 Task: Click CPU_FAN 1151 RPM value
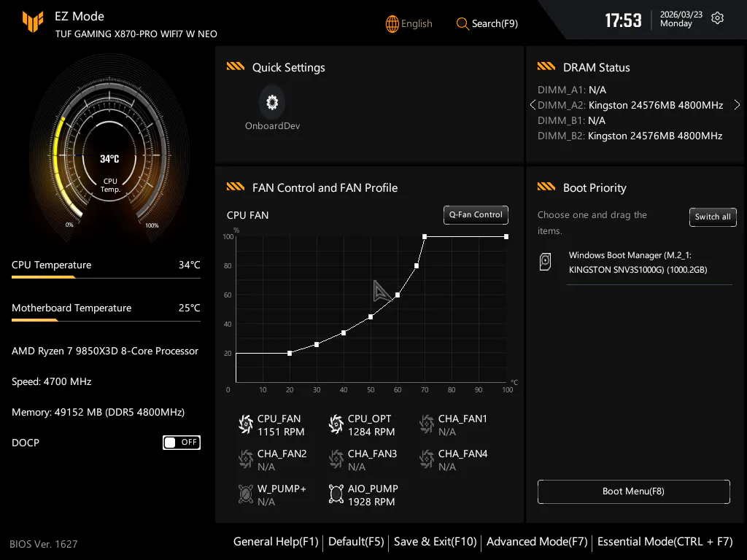[281, 432]
